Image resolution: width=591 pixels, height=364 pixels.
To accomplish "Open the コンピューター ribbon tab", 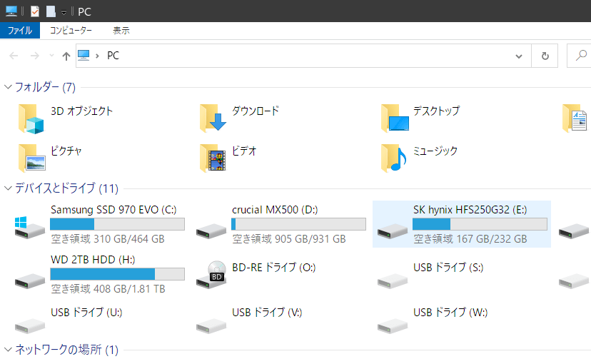I will click(x=71, y=30).
